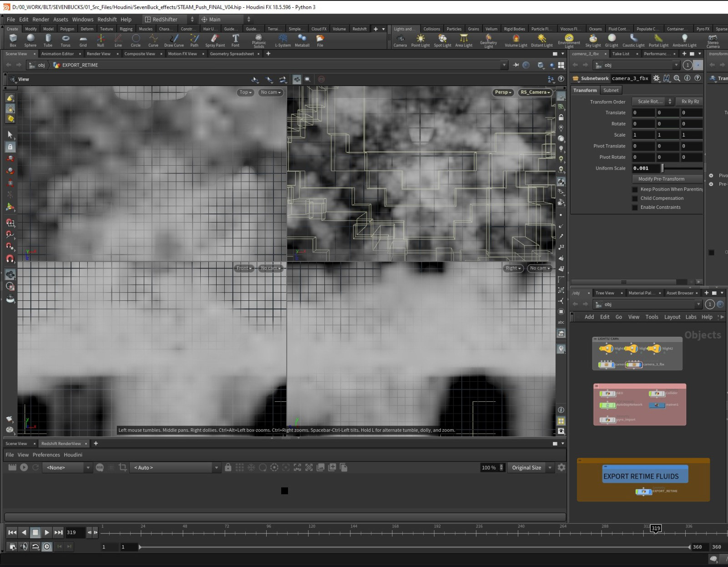
Task: Select the EXPORT_RETIME node
Action: click(643, 491)
